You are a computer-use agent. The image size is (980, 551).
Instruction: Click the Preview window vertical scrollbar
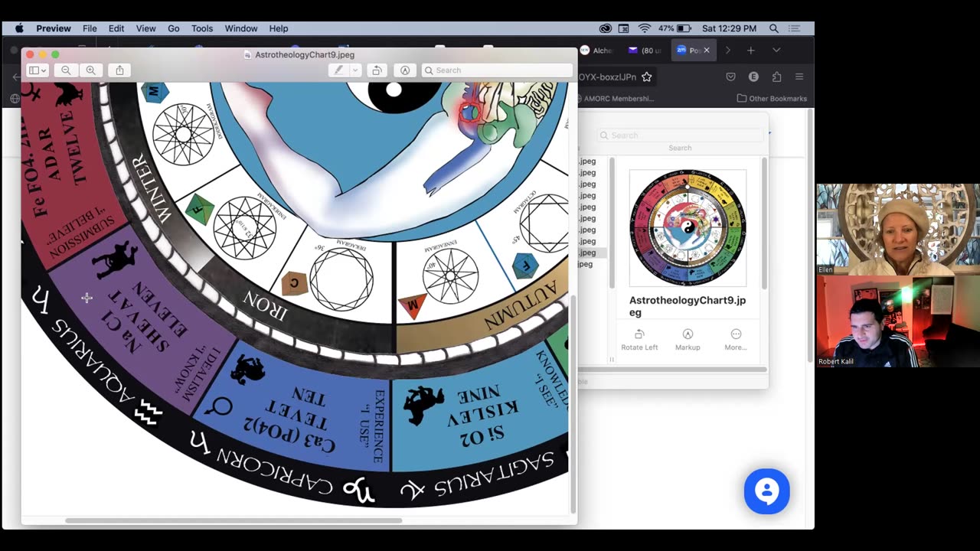pyautogui.click(x=572, y=404)
